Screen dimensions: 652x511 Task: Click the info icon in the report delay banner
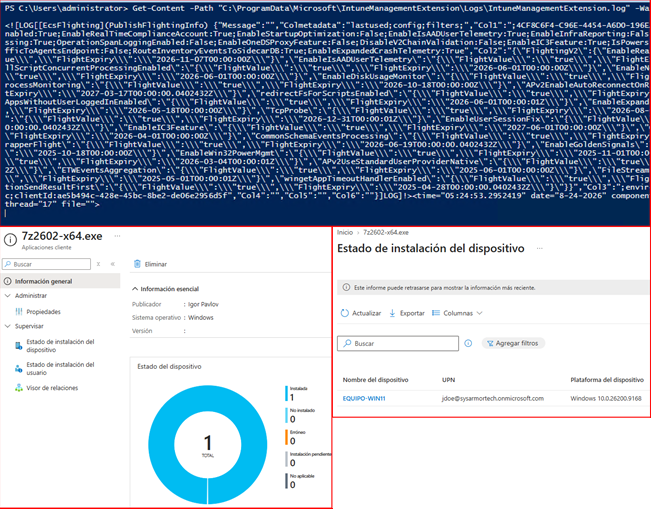[x=346, y=287]
